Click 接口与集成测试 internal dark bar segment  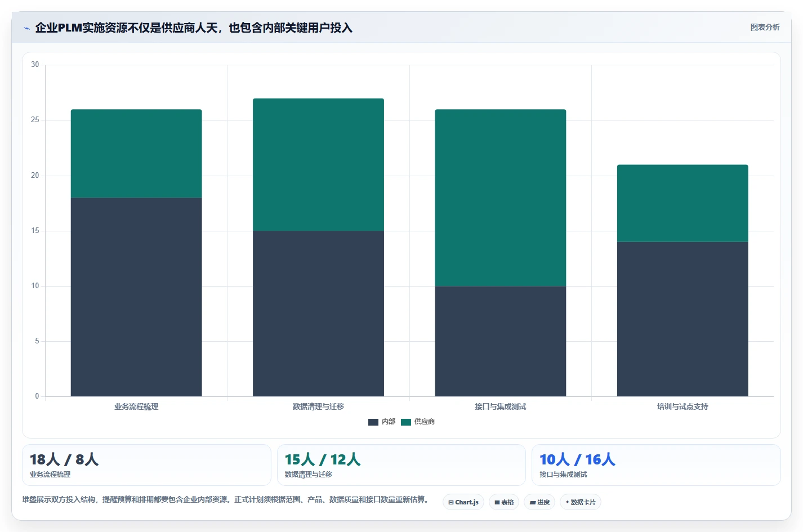(501, 341)
